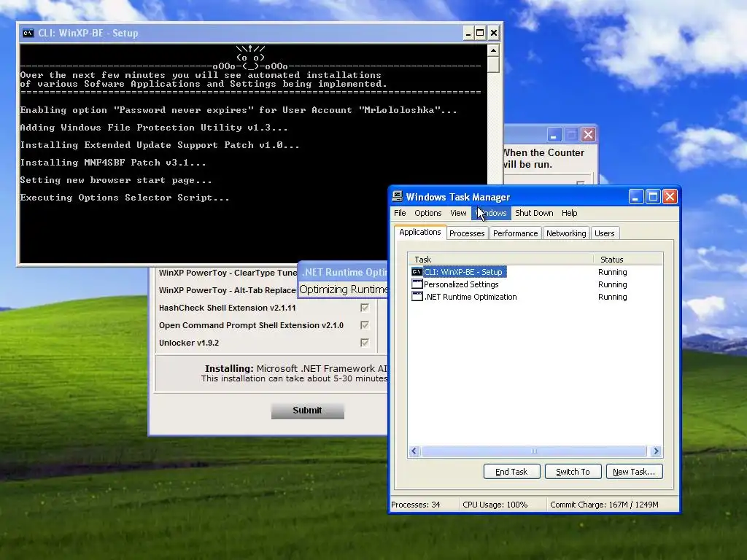The height and width of the screenshot is (560, 747).
Task: Open the Shut Down menu
Action: [x=534, y=213]
